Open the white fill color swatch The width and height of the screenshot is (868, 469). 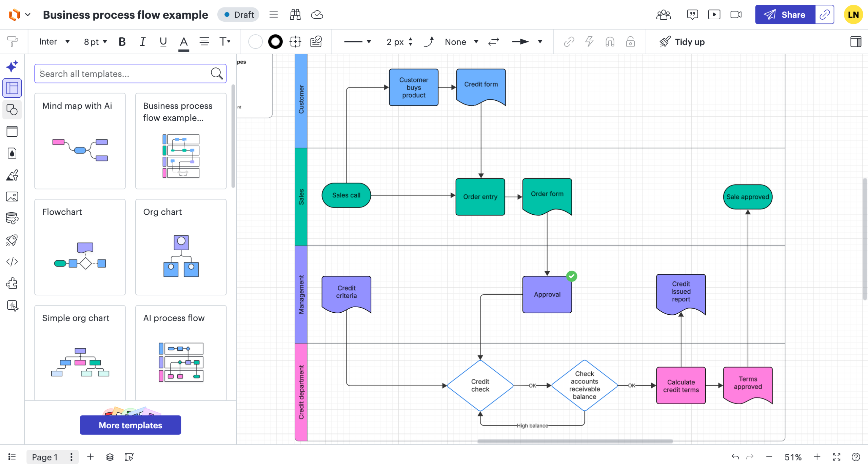click(x=255, y=42)
